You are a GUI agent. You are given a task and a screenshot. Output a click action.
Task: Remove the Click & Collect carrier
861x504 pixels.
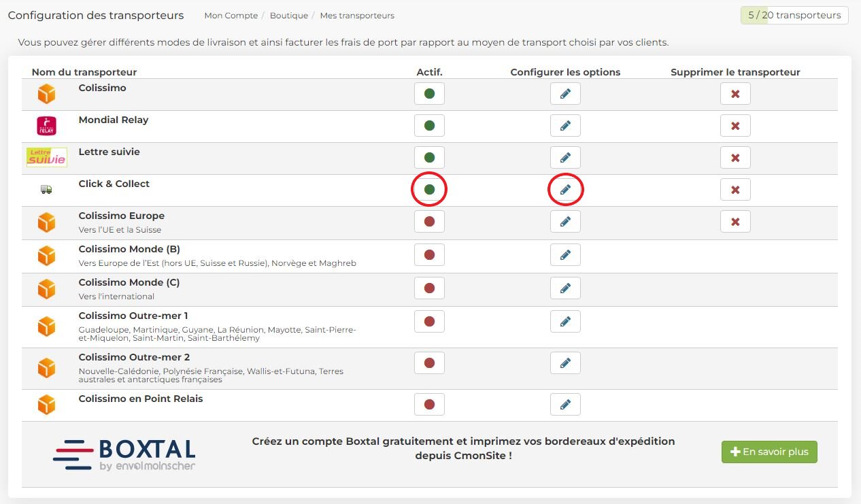click(735, 190)
